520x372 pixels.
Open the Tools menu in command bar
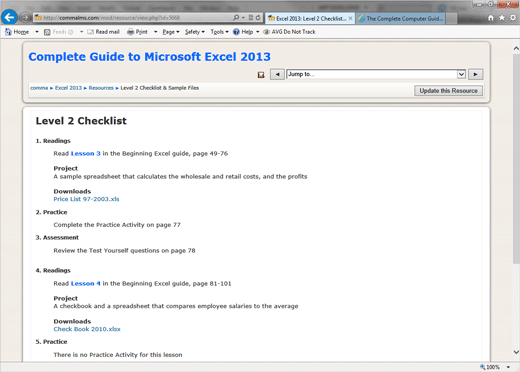click(x=219, y=32)
